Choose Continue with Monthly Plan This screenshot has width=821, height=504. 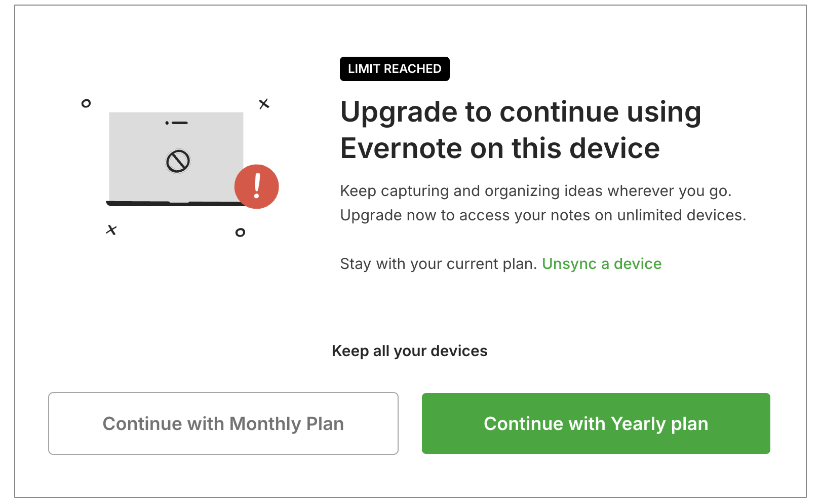223,423
